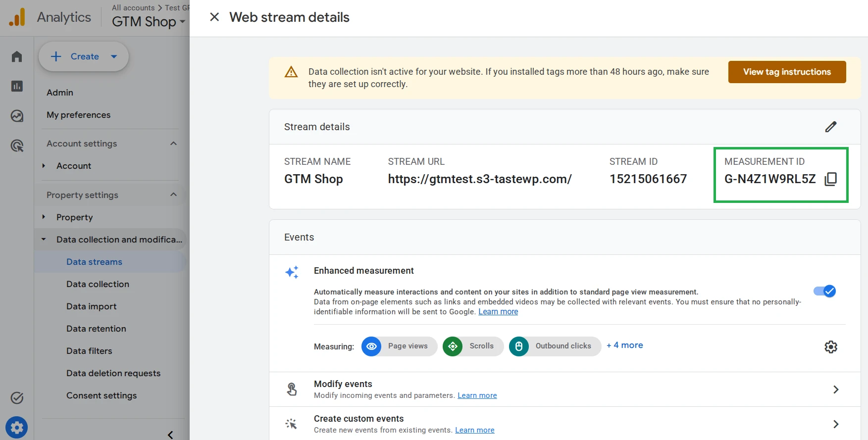Screen dimensions: 868x440
Task: Click the Page views eye icon
Action: [371, 346]
